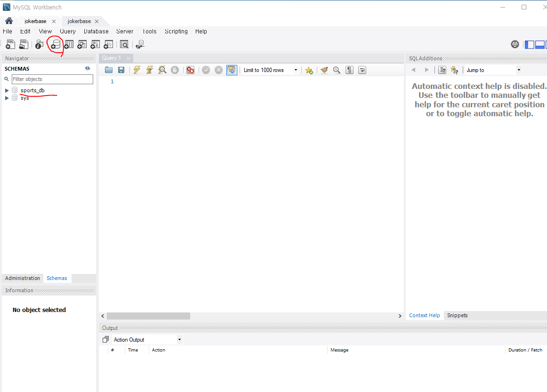Switch to the Context Help tab

[x=425, y=315]
